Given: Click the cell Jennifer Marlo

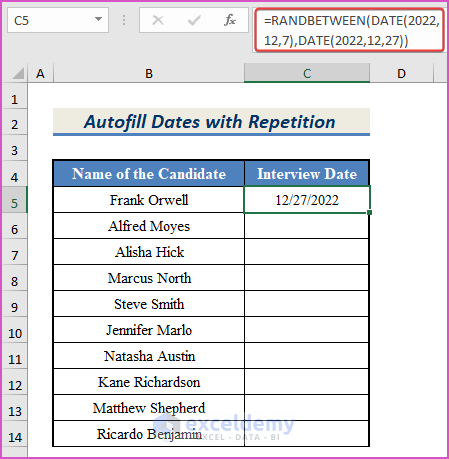Looking at the screenshot, I should [149, 330].
